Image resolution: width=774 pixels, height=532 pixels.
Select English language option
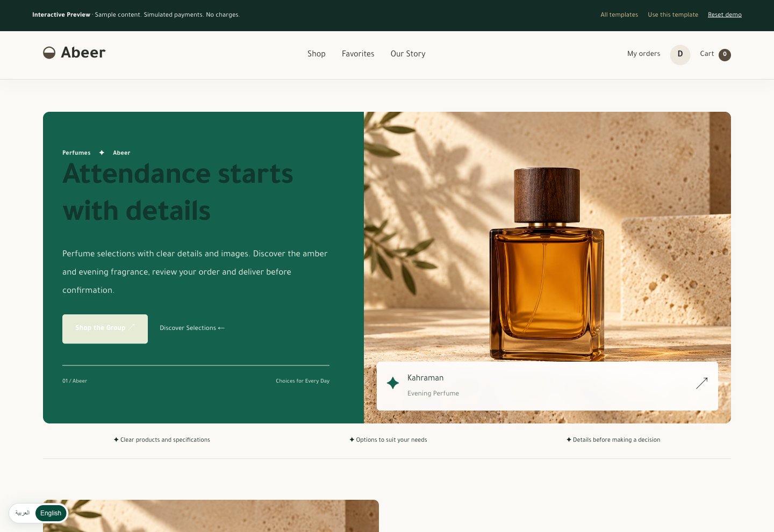pos(51,513)
